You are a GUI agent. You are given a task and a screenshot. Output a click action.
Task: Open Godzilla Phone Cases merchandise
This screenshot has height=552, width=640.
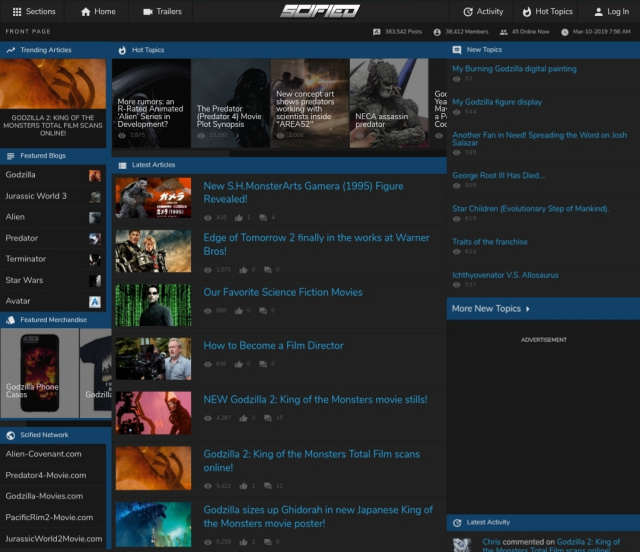pos(40,373)
